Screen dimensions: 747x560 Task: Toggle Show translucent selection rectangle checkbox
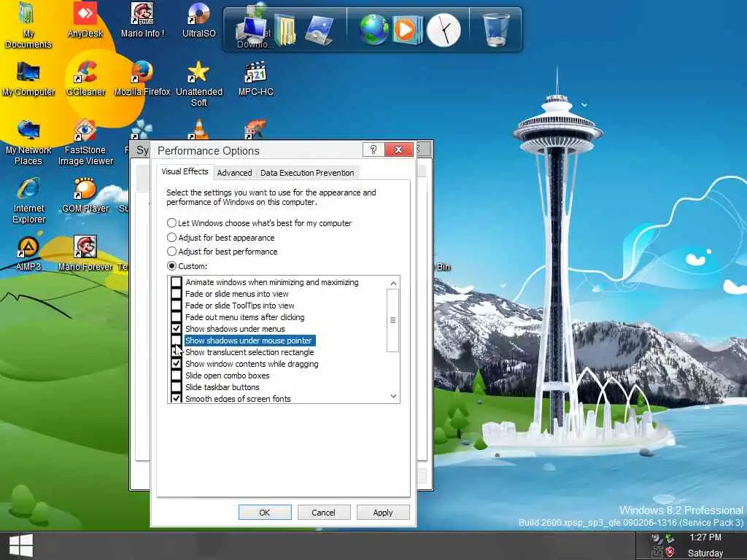177,352
